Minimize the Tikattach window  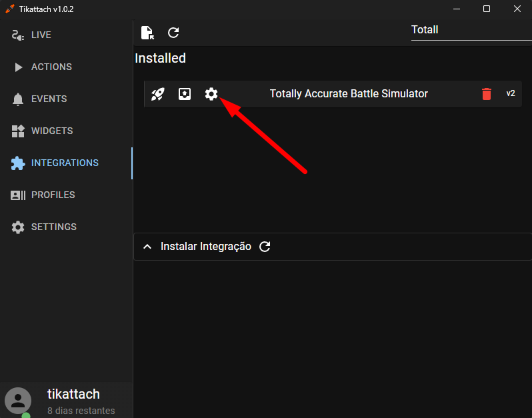click(x=457, y=9)
